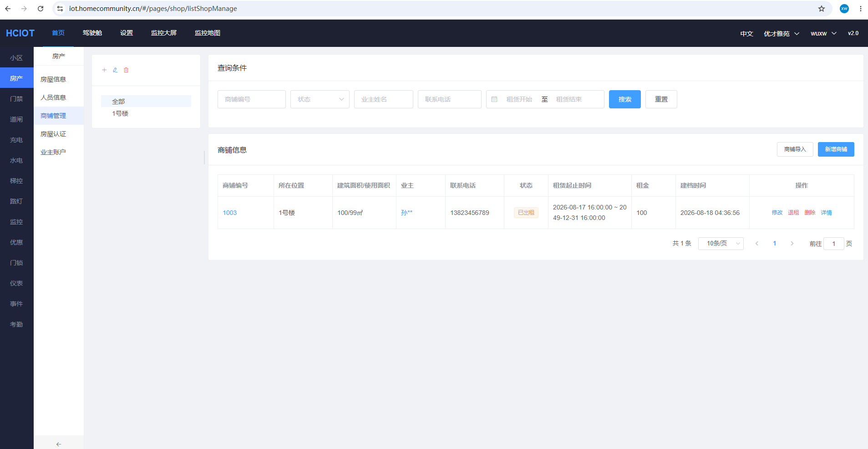Select 监控 in the left sidebar
The image size is (868, 449).
click(17, 222)
